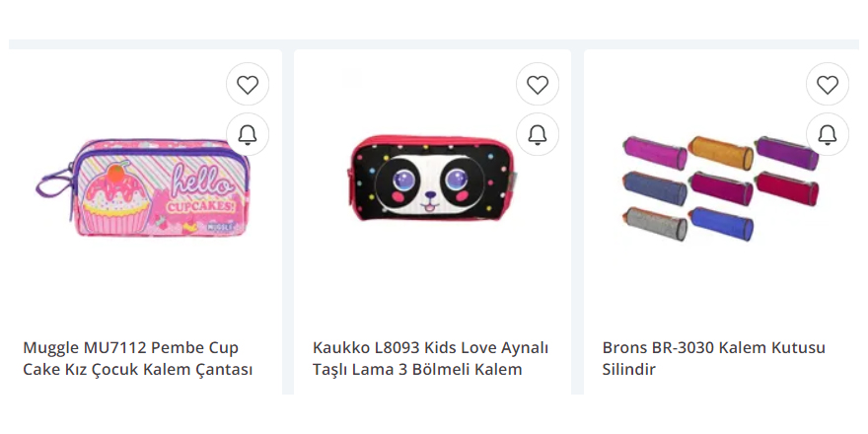The image size is (868, 434).
Task: Click the cupcake illustration on the Muggle case
Action: point(115,198)
